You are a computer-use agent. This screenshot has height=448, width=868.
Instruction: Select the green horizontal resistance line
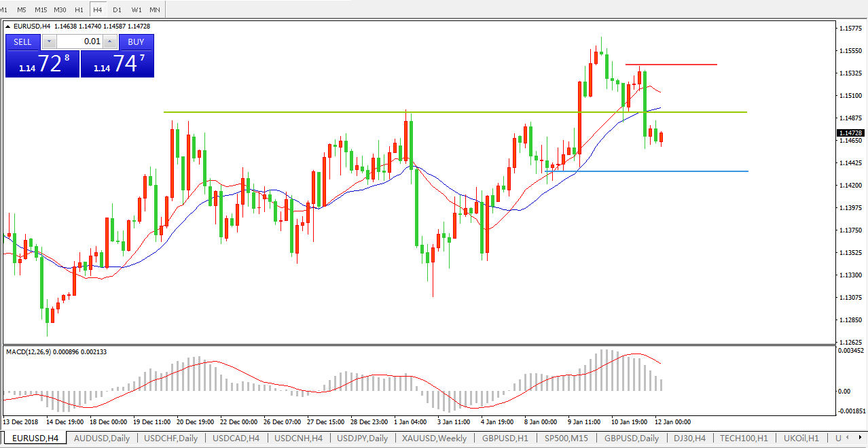[x=272, y=112]
